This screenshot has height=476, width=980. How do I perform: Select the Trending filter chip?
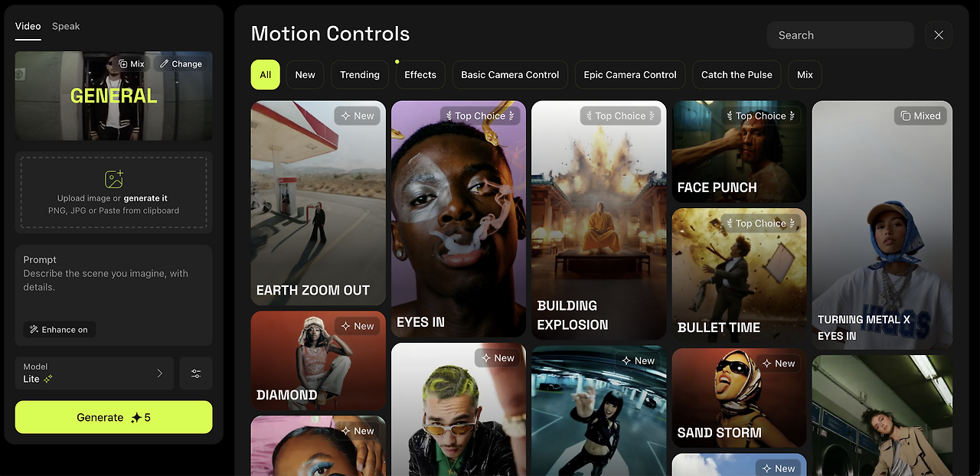coord(360,75)
